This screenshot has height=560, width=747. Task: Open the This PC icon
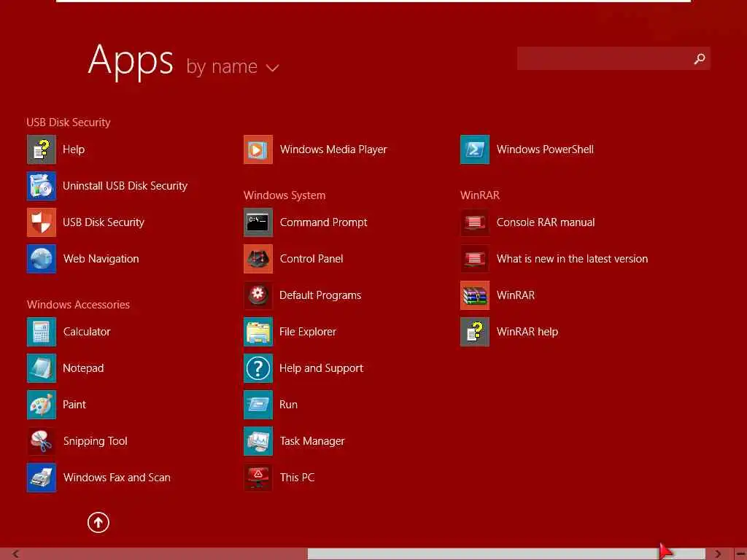258,478
